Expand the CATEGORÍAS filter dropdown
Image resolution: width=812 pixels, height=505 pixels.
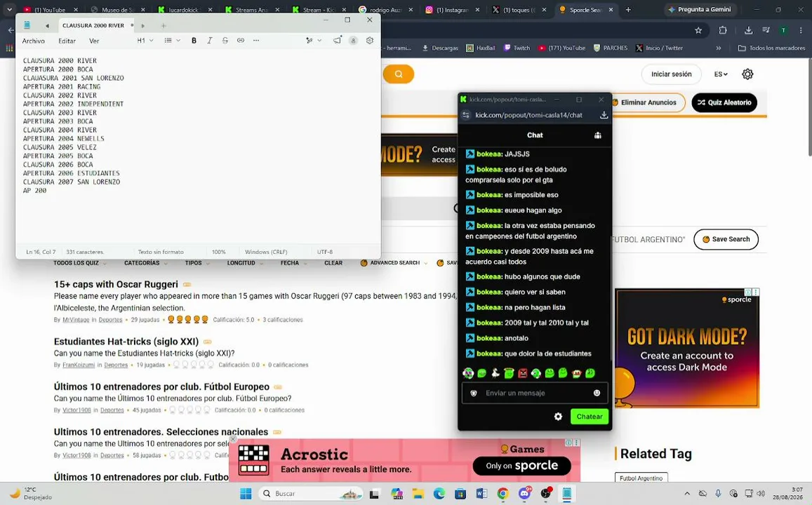point(145,263)
